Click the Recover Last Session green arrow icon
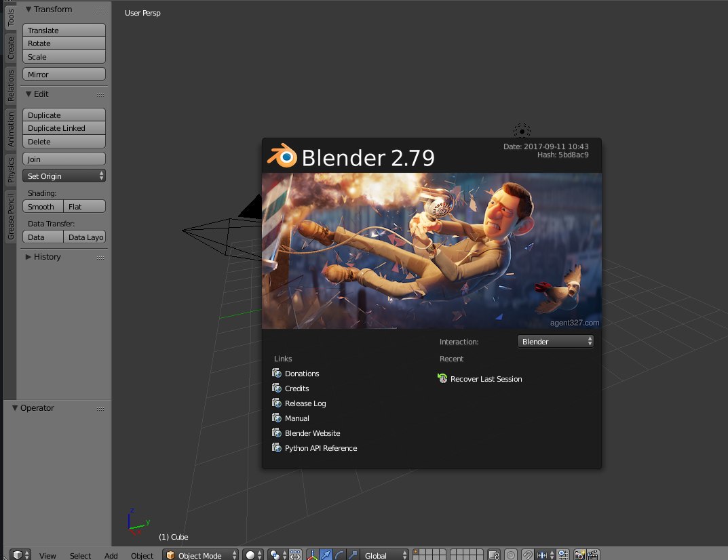 pos(442,378)
